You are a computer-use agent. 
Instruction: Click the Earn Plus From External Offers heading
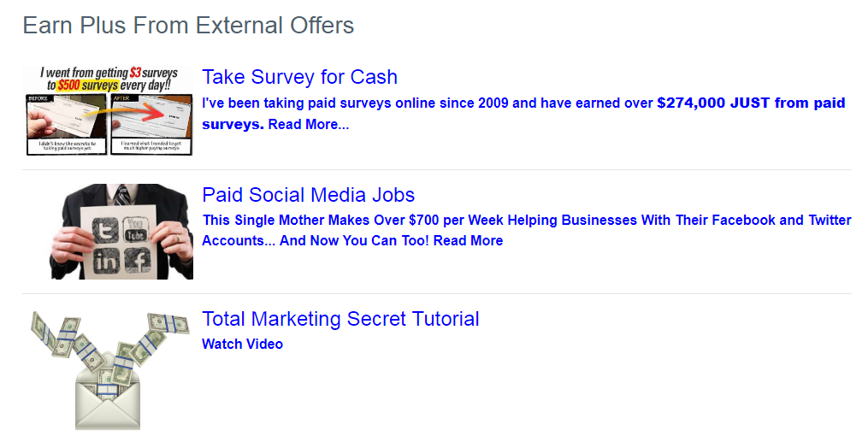click(188, 26)
